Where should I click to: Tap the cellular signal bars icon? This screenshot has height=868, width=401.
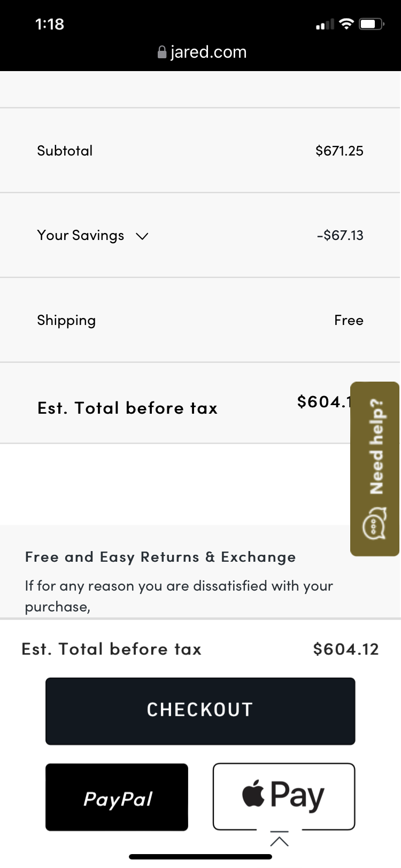pos(325,25)
